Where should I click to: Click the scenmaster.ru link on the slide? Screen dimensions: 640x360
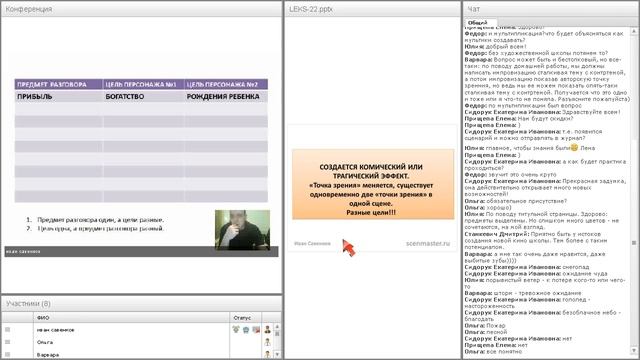[x=428, y=243]
